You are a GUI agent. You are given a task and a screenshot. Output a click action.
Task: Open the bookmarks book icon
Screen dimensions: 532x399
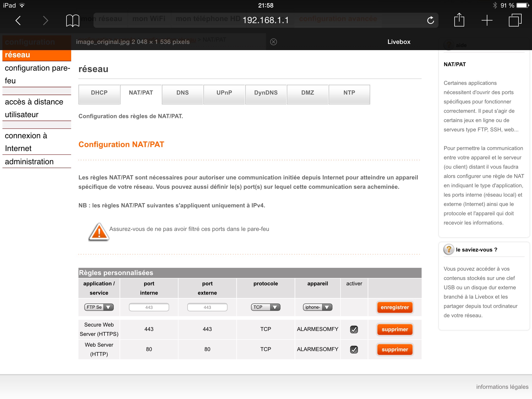point(72,21)
